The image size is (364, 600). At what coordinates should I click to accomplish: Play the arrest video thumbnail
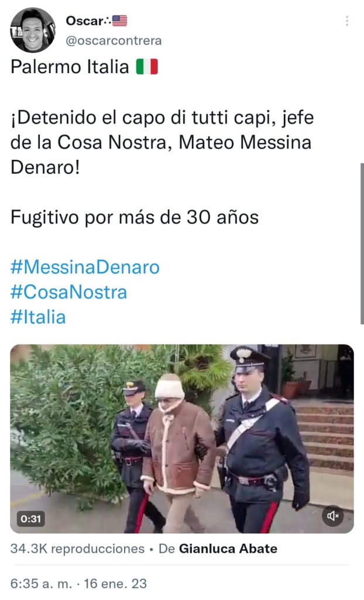(182, 439)
